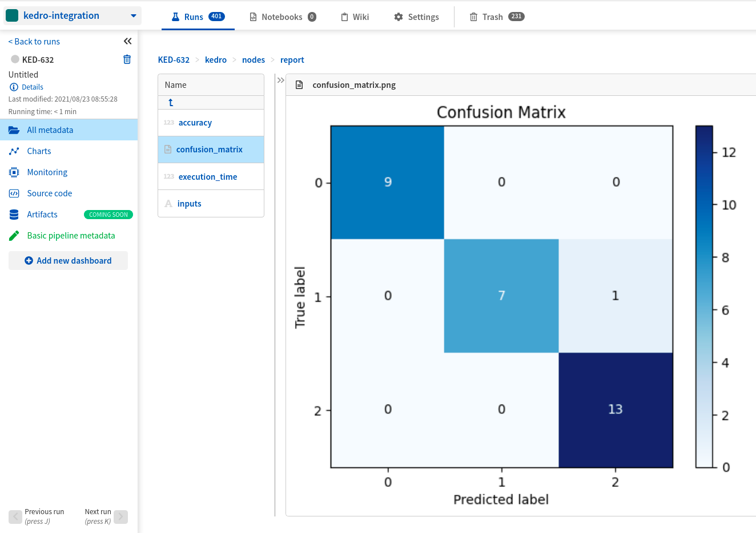This screenshot has height=533, width=756.
Task: Click the Wiki page icon
Action: coord(344,17)
